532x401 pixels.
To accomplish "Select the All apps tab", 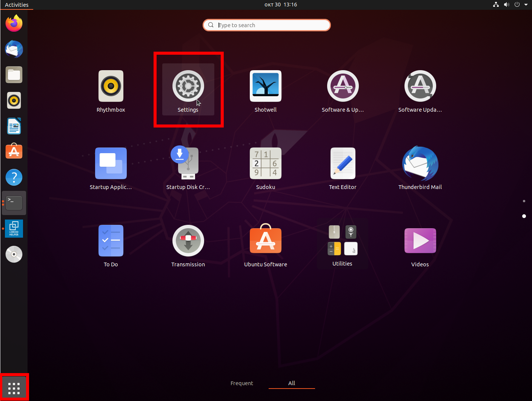I will click(x=292, y=383).
